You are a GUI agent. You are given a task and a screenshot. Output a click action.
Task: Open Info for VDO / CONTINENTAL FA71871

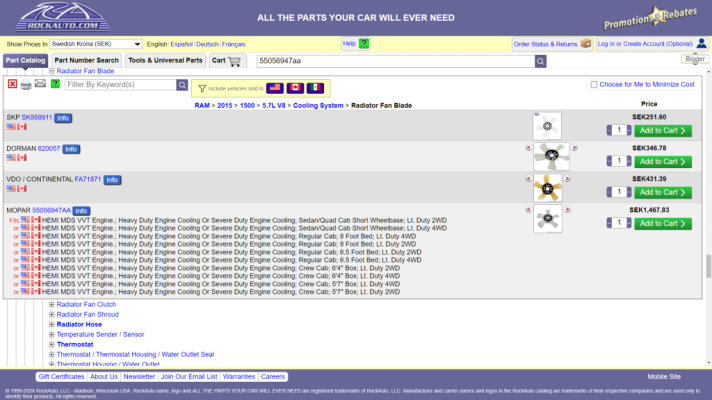click(112, 180)
